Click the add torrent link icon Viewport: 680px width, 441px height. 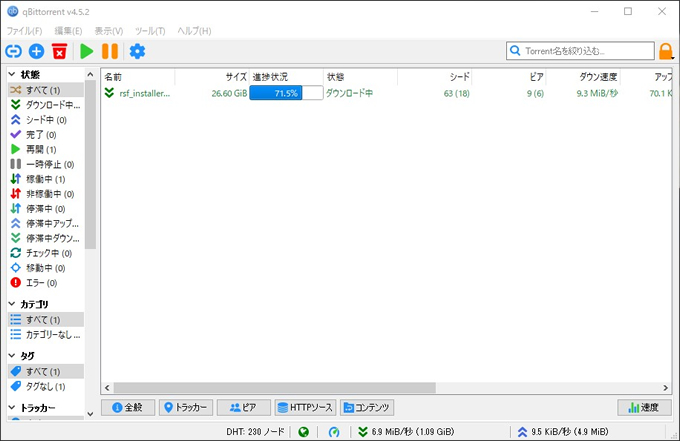[x=14, y=51]
